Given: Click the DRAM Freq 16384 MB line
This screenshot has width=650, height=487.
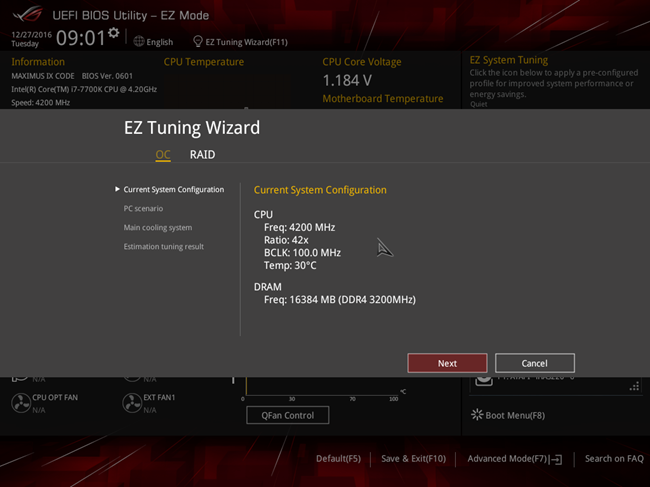Looking at the screenshot, I should coord(340,300).
